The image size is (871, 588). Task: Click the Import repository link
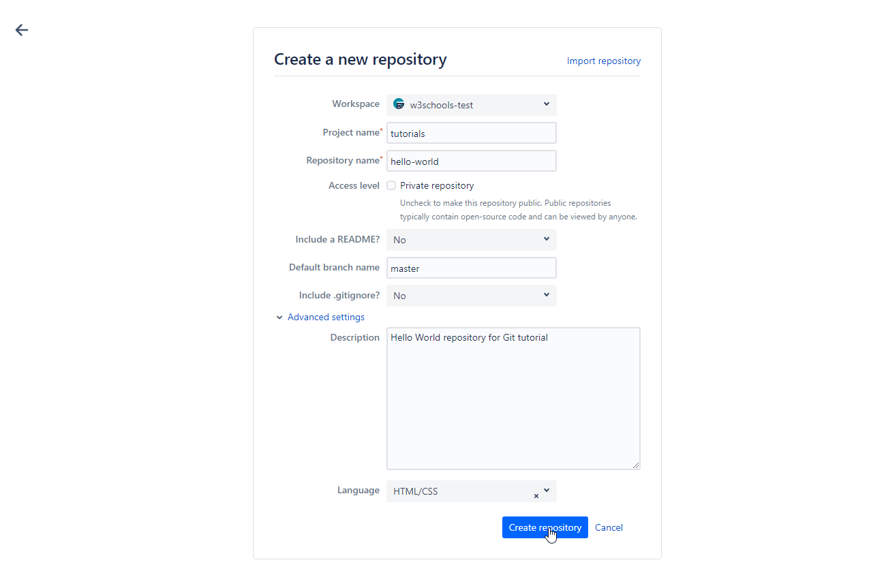point(603,61)
